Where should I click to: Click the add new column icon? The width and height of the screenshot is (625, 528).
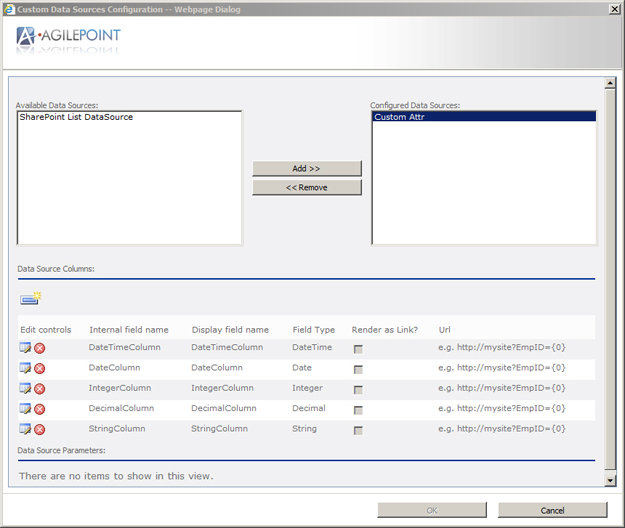[30, 298]
